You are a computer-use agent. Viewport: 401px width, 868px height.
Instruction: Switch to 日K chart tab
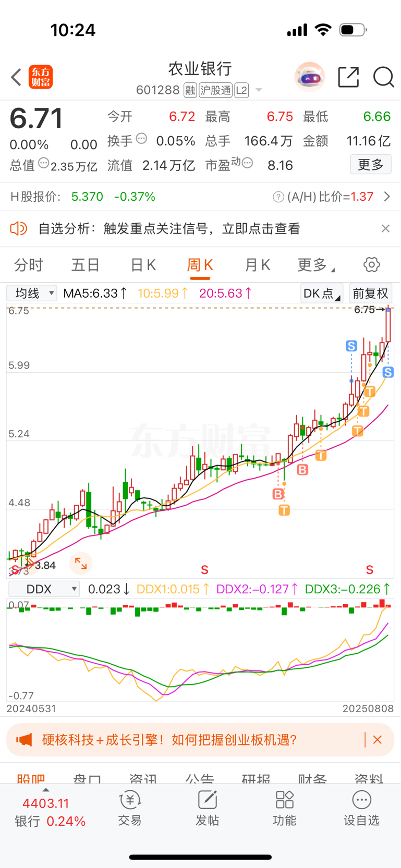143,265
